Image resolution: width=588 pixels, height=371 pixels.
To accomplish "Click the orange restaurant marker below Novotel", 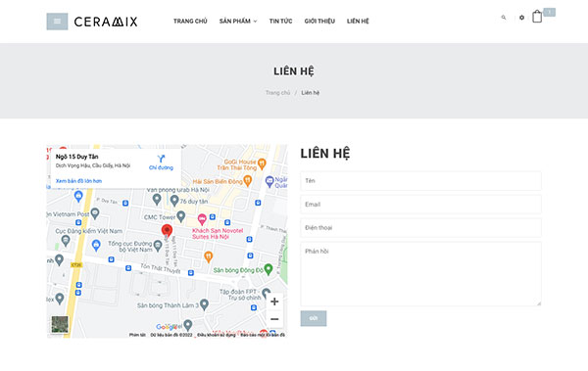I will point(208,257).
